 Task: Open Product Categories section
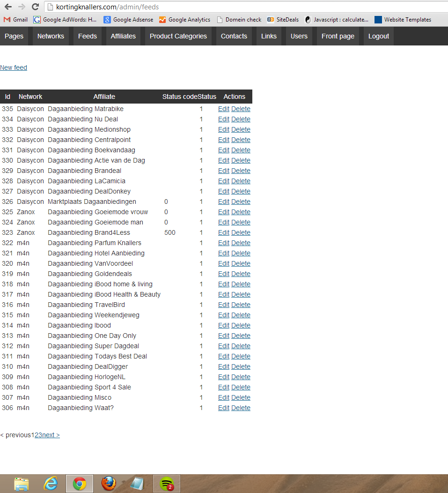click(178, 36)
